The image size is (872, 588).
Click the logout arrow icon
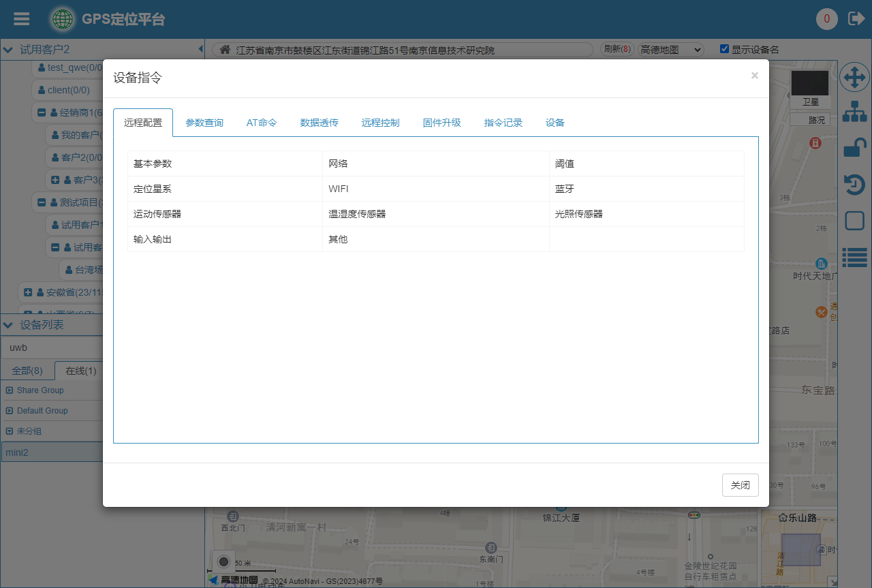(856, 19)
